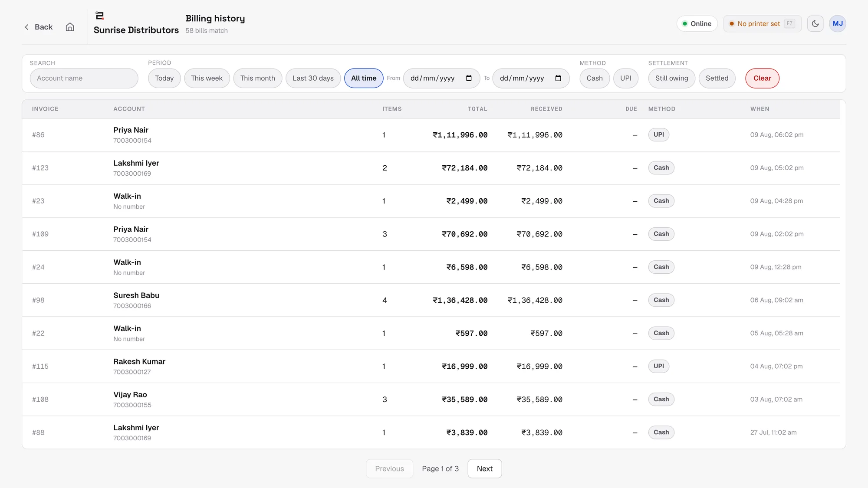Image resolution: width=868 pixels, height=488 pixels.
Task: Click the TOTAL column header
Action: click(x=477, y=109)
